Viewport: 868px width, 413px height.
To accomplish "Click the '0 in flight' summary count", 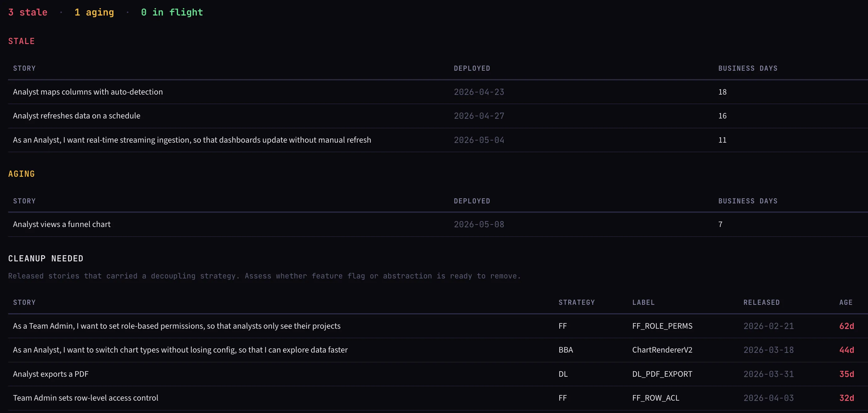I will pyautogui.click(x=172, y=12).
